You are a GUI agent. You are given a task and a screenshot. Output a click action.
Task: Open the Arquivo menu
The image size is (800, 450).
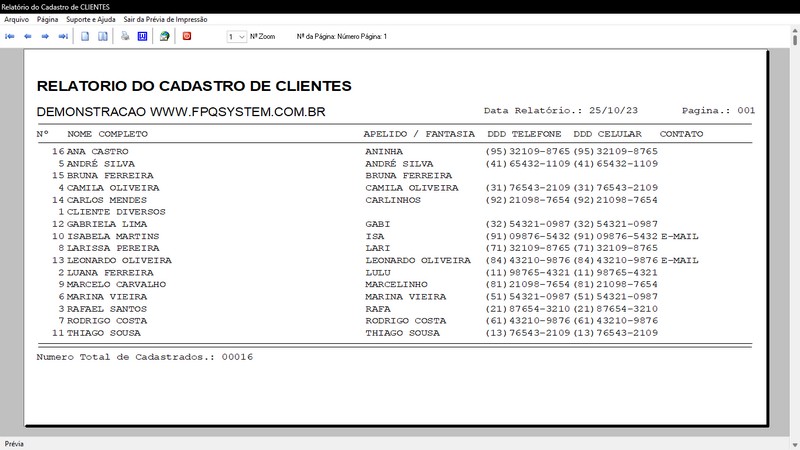tap(16, 19)
